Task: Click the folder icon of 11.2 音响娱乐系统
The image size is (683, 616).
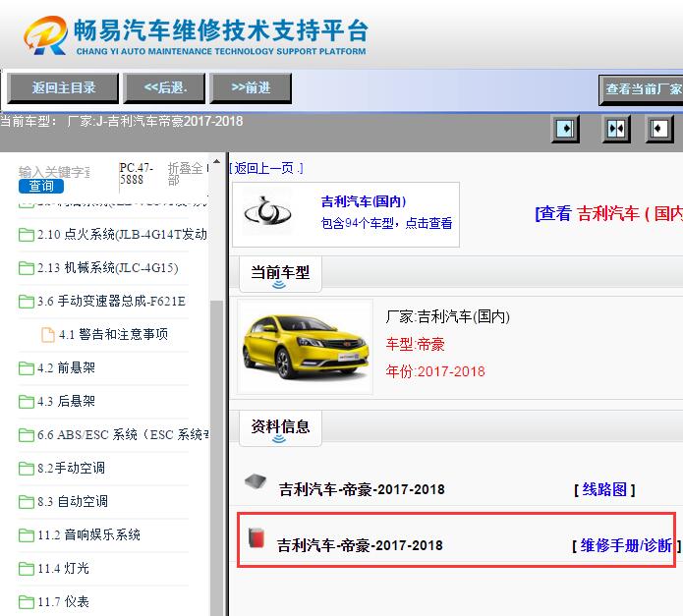Action: coord(27,535)
